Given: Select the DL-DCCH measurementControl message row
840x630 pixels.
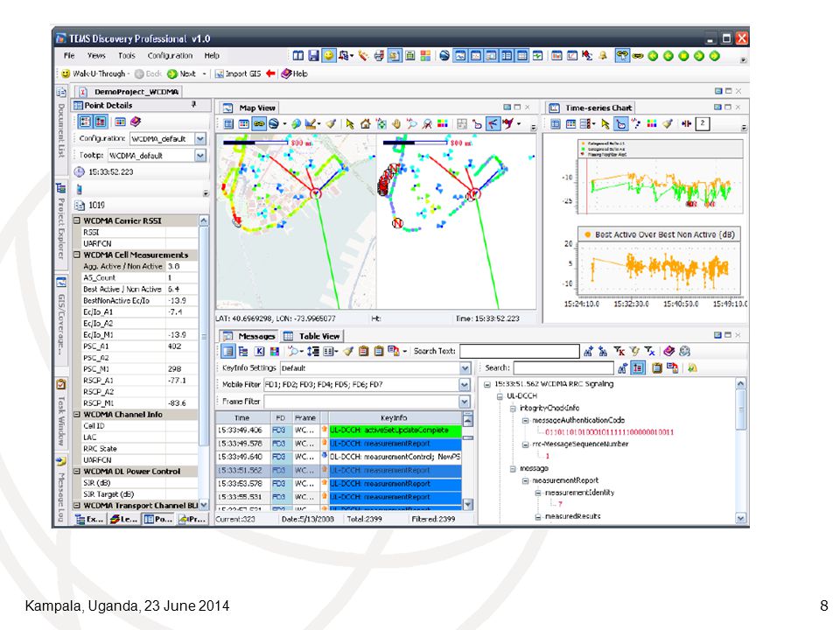Looking at the screenshot, I should point(339,457).
